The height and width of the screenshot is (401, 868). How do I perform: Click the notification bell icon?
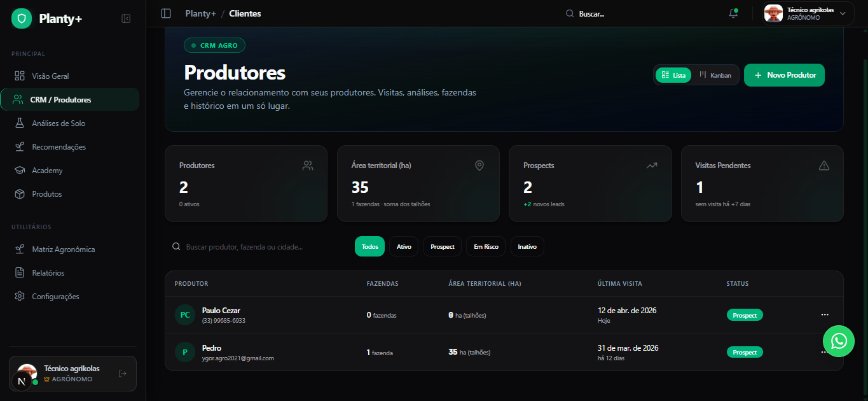733,13
